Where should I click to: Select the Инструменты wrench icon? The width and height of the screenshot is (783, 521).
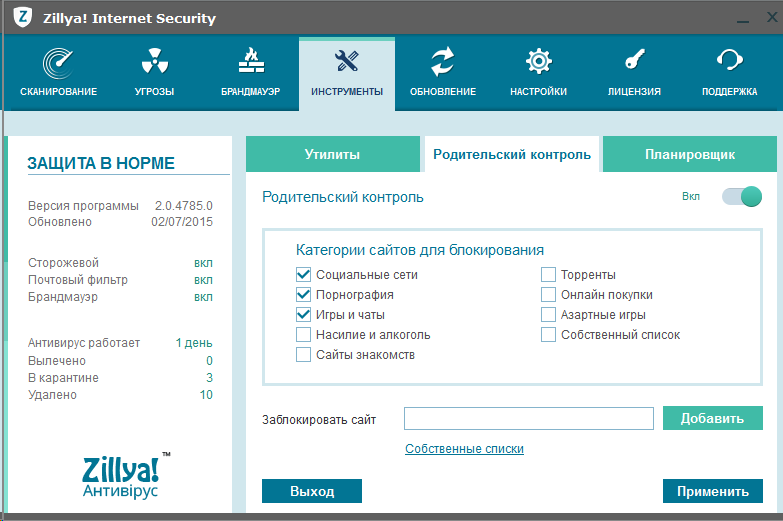coord(346,64)
